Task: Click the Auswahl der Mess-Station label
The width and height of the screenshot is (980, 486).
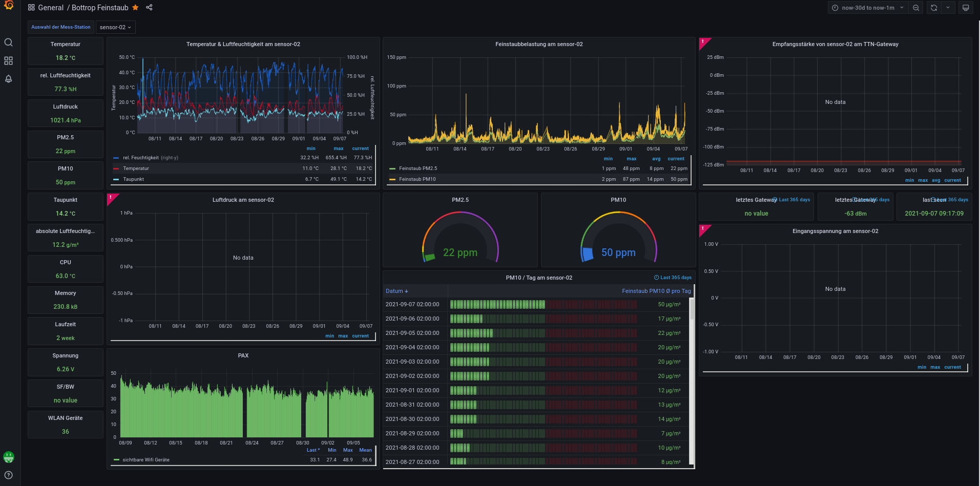Action: tap(61, 27)
